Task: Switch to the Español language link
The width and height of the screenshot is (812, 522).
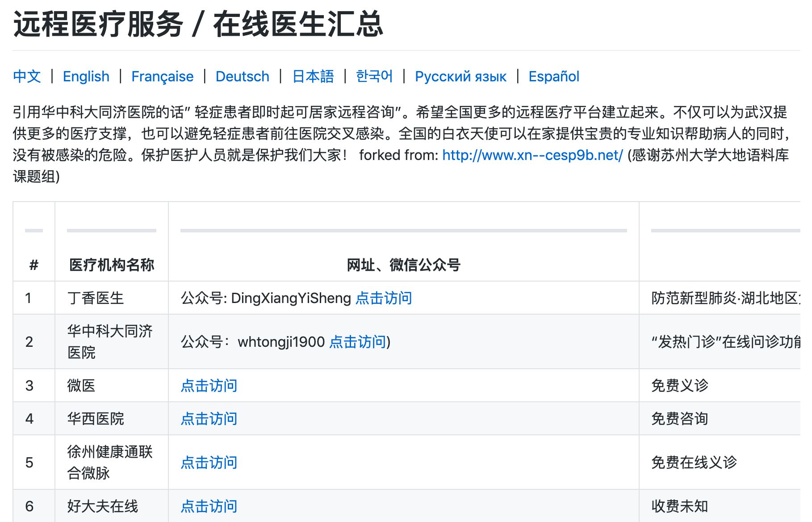Action: pyautogui.click(x=554, y=76)
